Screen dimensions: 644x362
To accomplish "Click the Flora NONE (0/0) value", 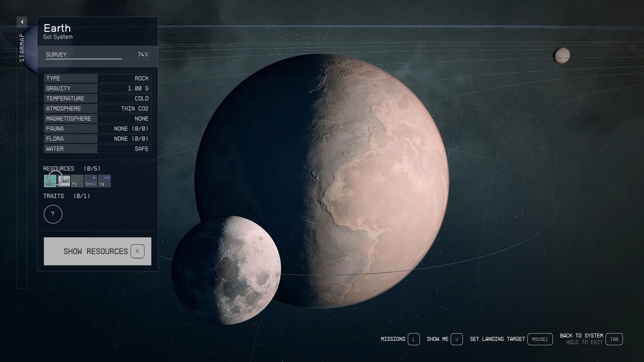I will [x=131, y=139].
